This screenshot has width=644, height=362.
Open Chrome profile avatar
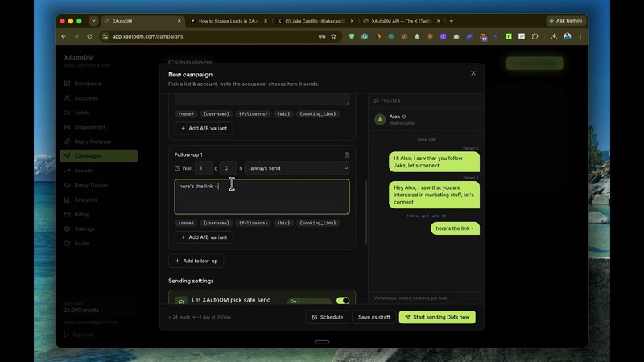pos(568,36)
